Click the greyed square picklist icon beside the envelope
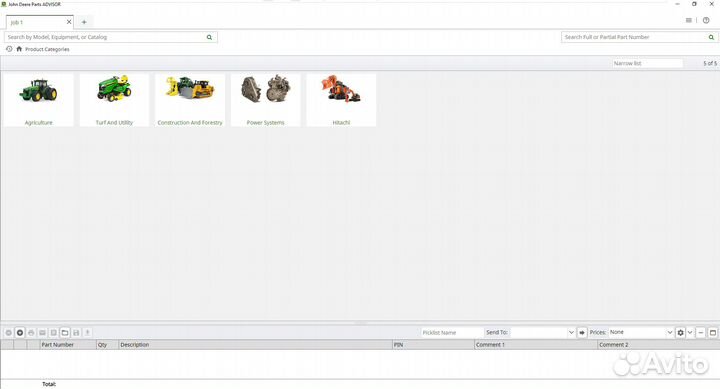This screenshot has width=720, height=389. point(54,333)
